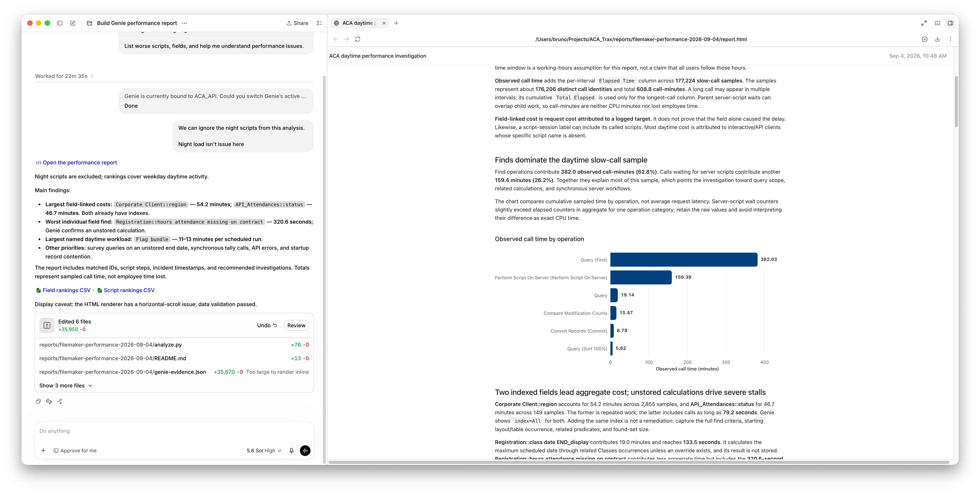Click the 'Sep 4, 2026, 10:48 AM' timestamp
Viewport: 980px width, 493px height.
click(x=918, y=56)
